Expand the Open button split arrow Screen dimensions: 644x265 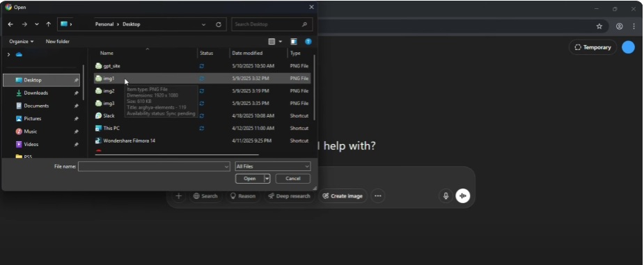(267, 179)
